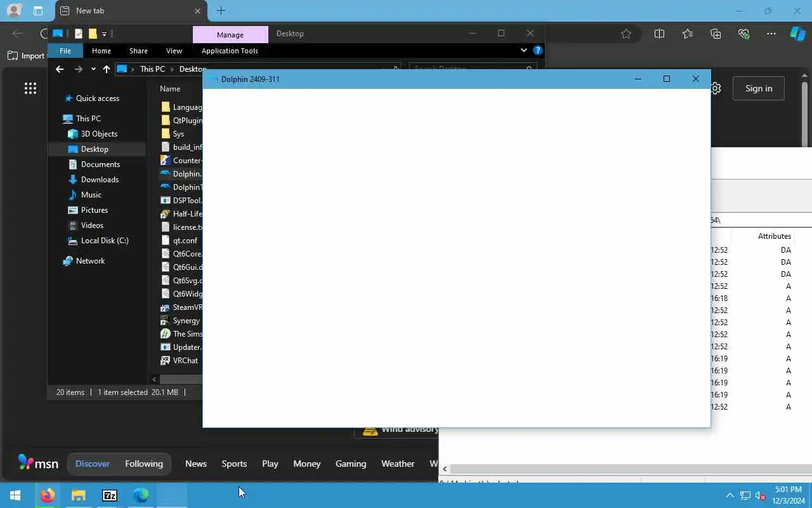Viewport: 812px width, 508px height.
Task: Select the Manage contextual tab
Action: coord(230,35)
